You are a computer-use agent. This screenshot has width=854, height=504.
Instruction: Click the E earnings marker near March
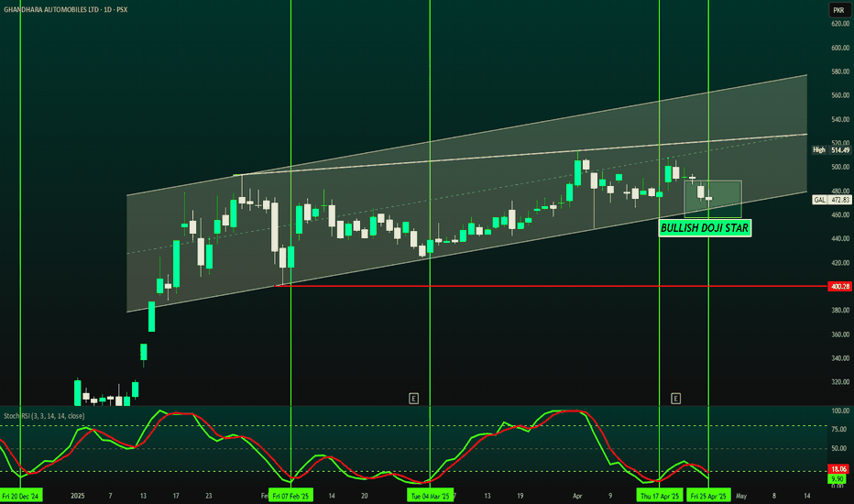413,399
